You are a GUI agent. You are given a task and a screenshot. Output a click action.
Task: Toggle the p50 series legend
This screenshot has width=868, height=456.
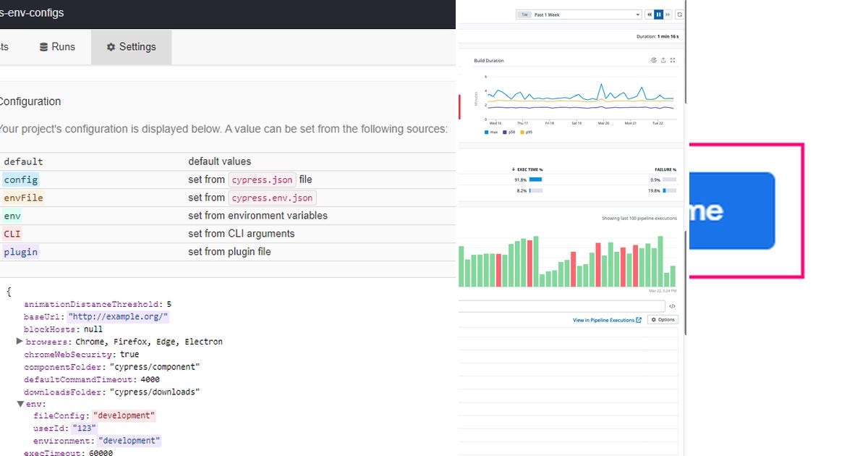point(508,132)
